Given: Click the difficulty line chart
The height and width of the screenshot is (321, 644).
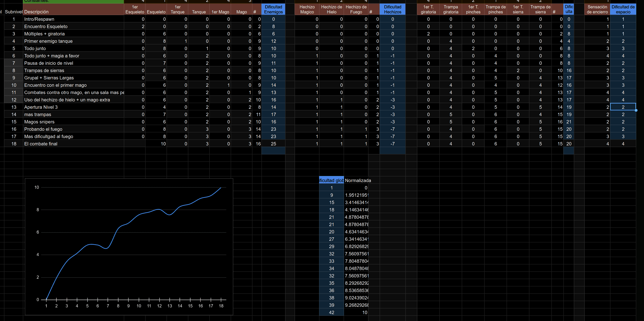Looking at the screenshot, I should point(129,246).
